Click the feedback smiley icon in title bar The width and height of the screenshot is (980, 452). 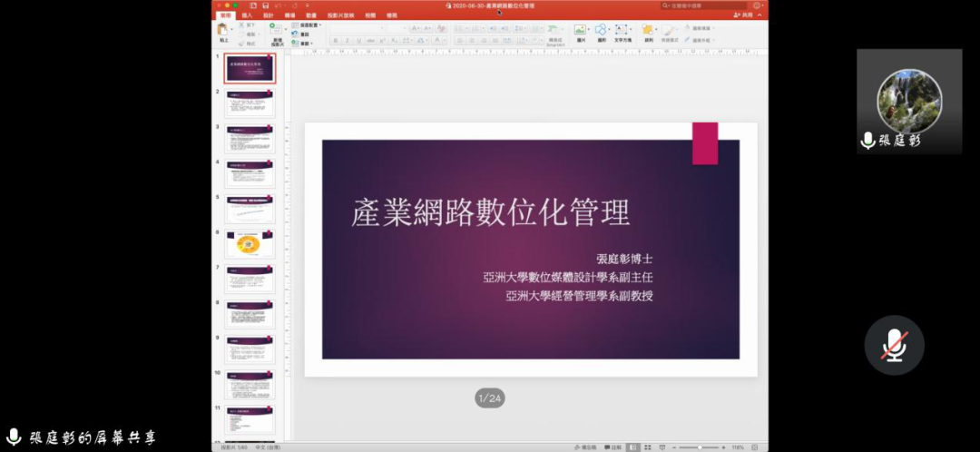(757, 5)
